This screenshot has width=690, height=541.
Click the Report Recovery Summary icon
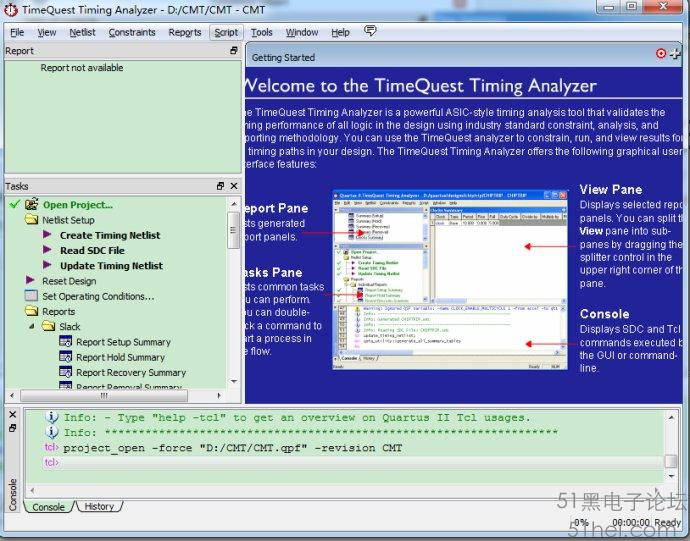point(66,372)
